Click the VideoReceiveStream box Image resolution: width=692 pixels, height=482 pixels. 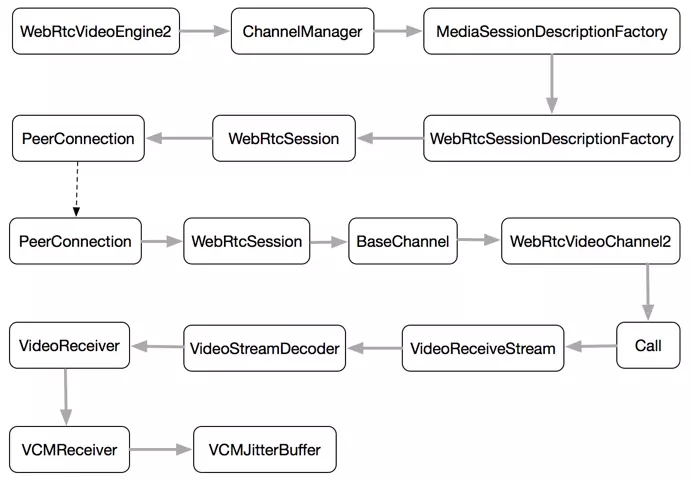pyautogui.click(x=484, y=348)
